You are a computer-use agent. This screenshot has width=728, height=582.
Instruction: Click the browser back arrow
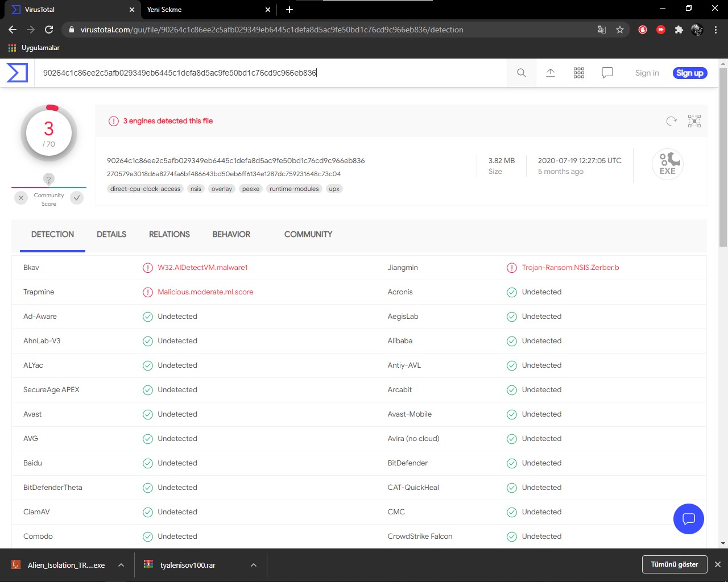coord(13,30)
